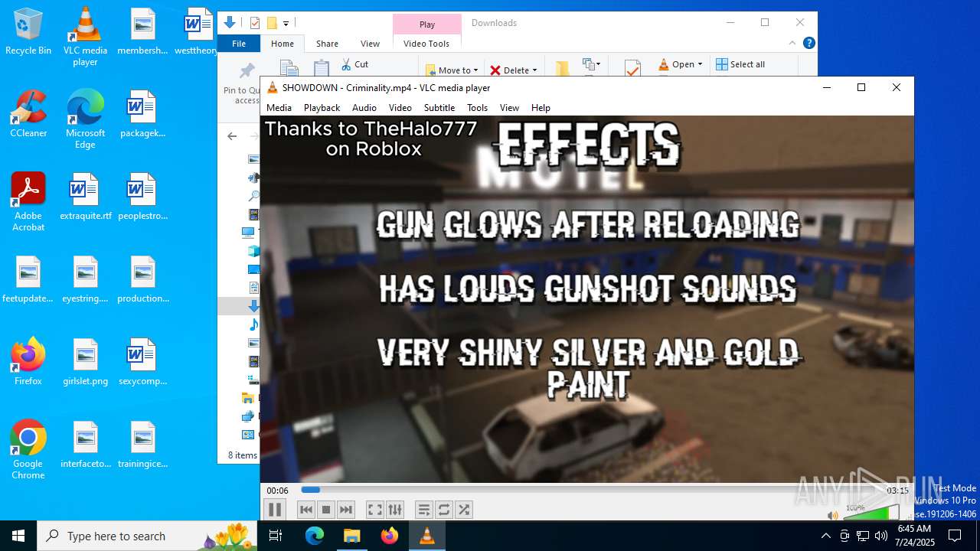Click the red Delete icon in Explorer

coord(495,70)
